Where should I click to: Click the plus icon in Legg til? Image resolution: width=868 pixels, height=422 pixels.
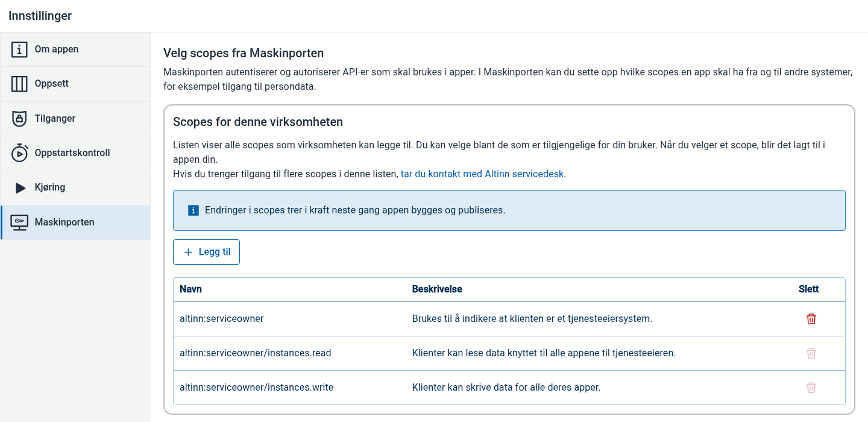click(x=188, y=252)
